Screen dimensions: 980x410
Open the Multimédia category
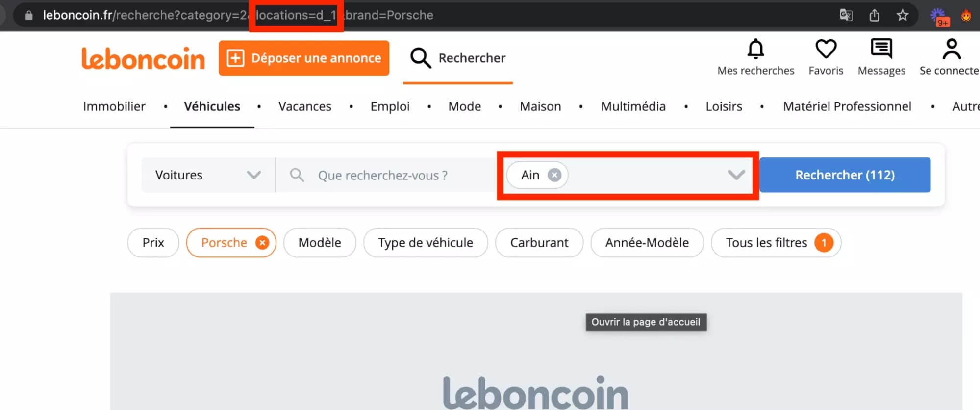pos(633,106)
